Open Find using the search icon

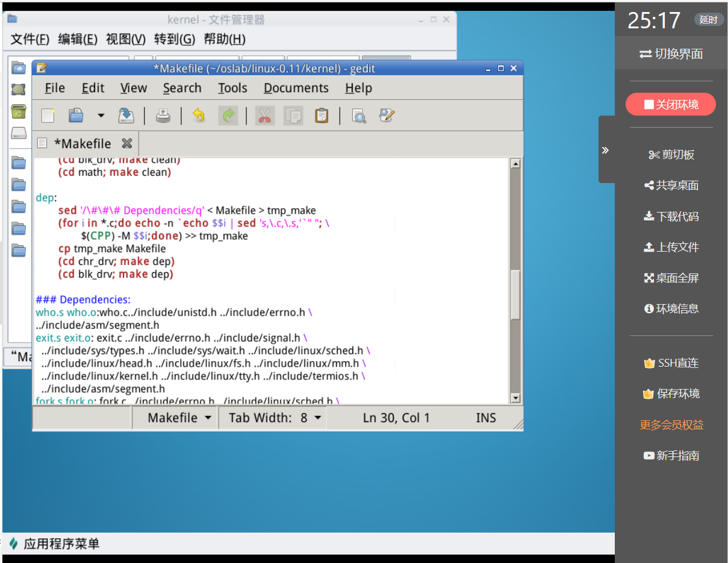359,115
